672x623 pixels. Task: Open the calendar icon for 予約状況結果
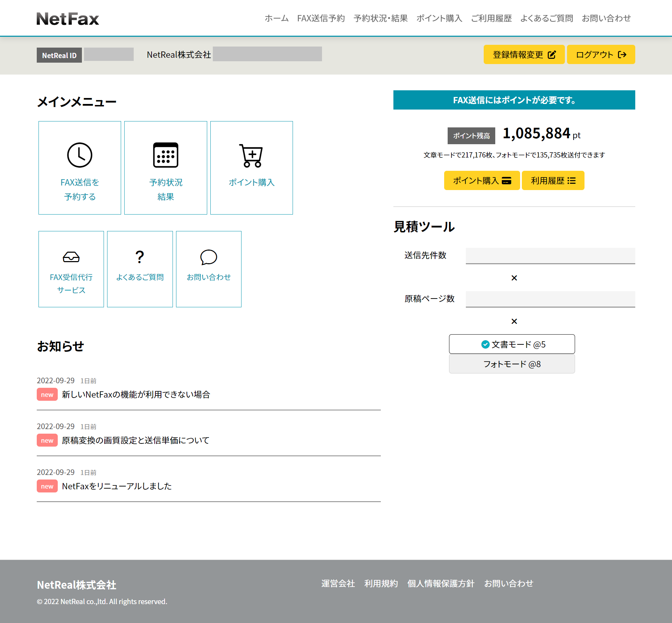(166, 155)
